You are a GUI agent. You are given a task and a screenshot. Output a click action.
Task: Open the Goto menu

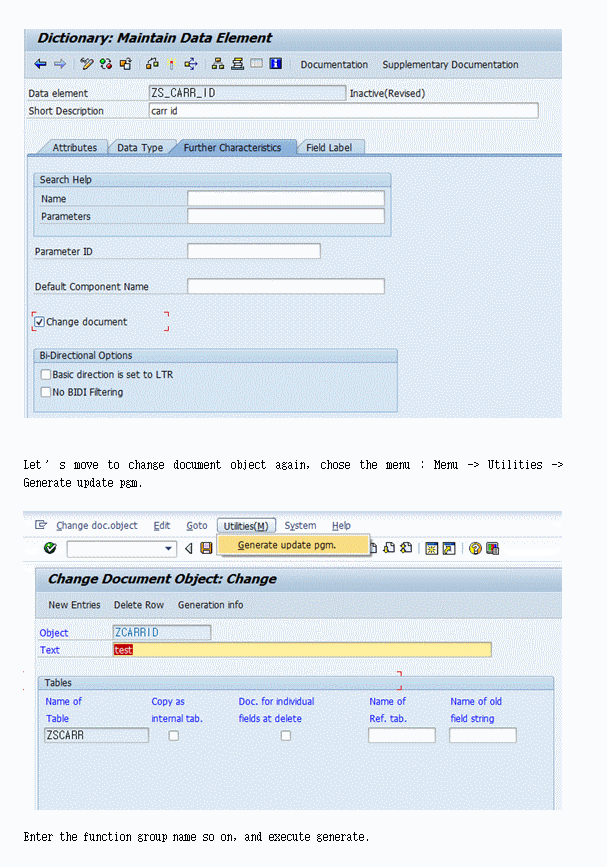[196, 525]
